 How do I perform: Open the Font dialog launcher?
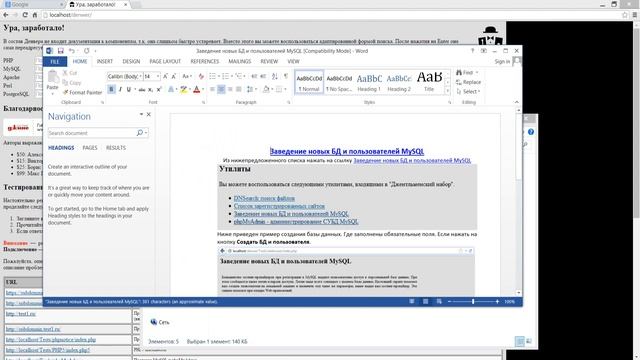203,102
